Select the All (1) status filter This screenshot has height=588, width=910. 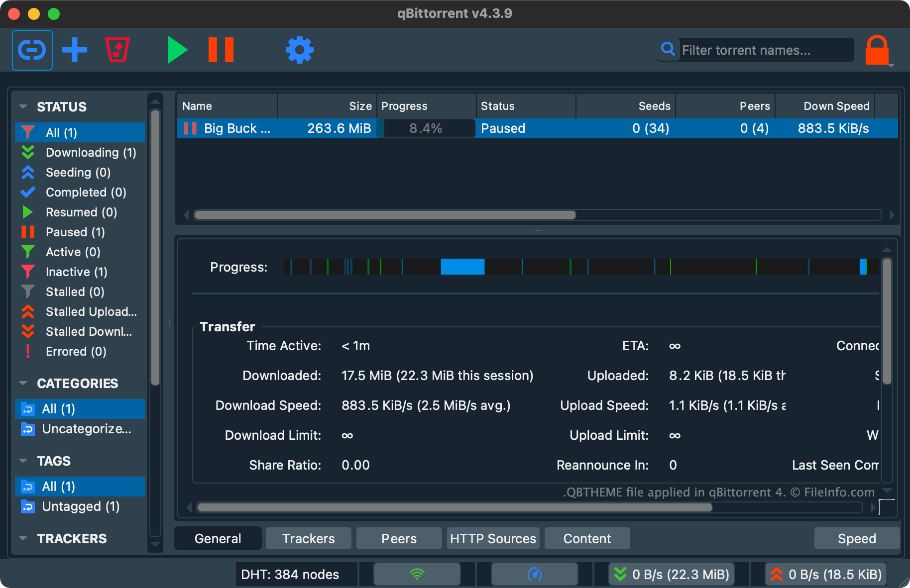pos(80,132)
